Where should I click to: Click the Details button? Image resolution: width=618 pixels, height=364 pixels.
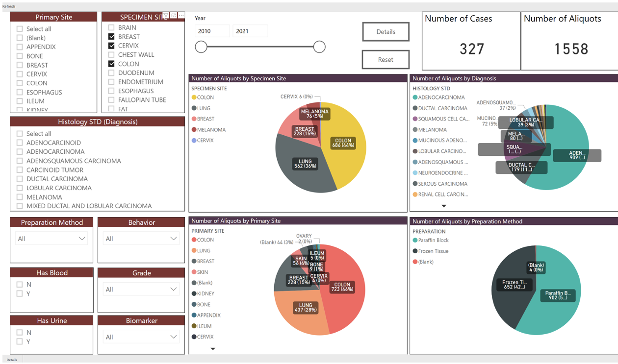click(386, 32)
